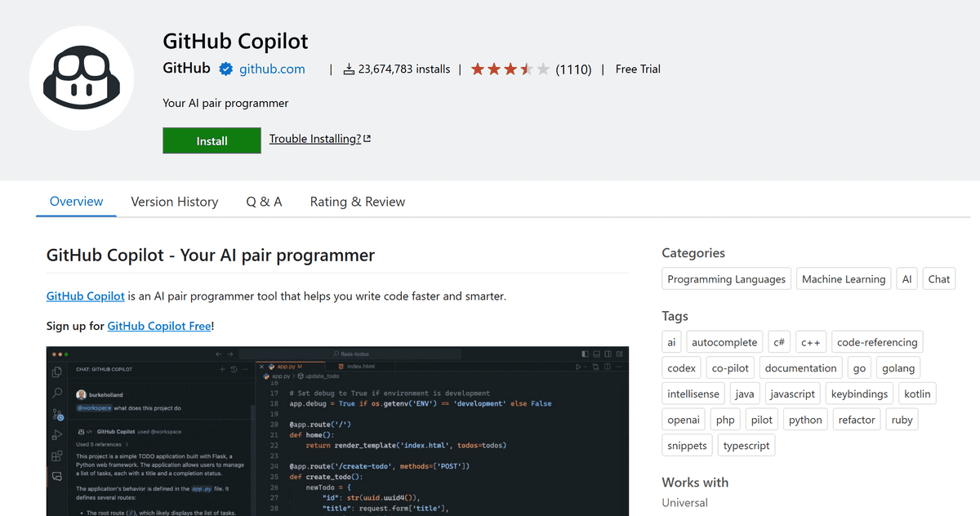Switch to the Version History tab
Viewport: 980px width, 516px height.
[x=174, y=202]
